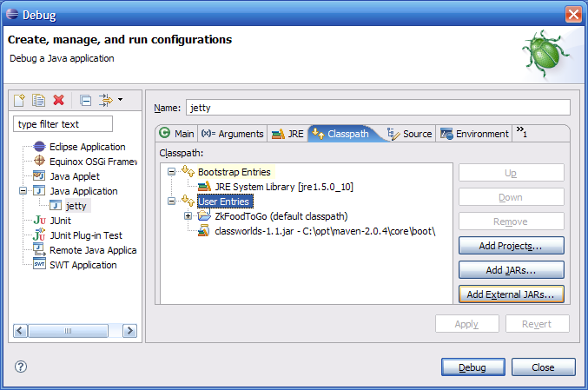Open help with question mark icon
Viewport: 588px width, 390px height.
(21, 367)
